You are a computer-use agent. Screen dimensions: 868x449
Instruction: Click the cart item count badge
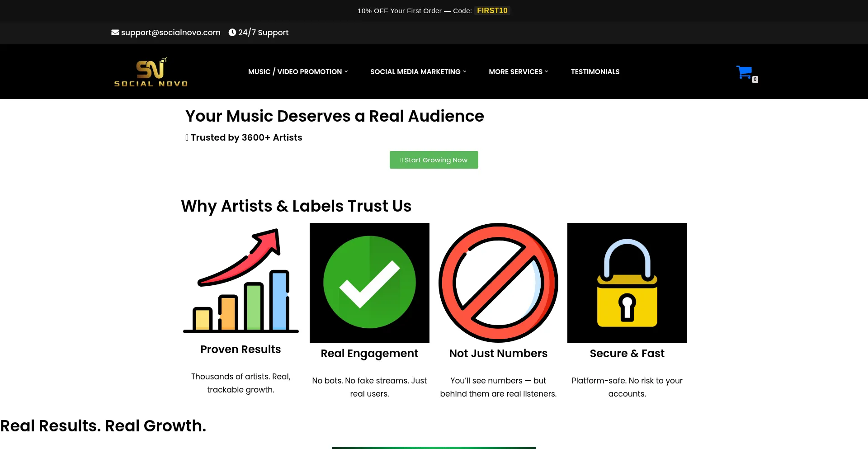[x=755, y=80]
